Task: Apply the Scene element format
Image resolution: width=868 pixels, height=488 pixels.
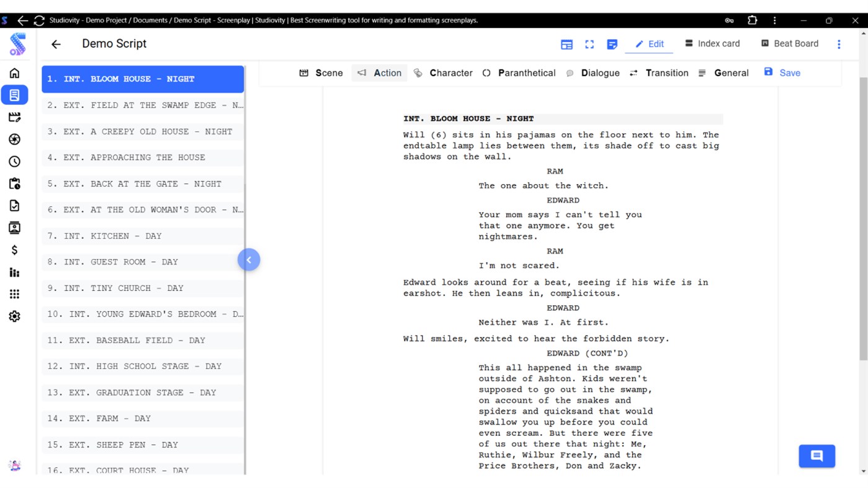Action: (x=321, y=73)
